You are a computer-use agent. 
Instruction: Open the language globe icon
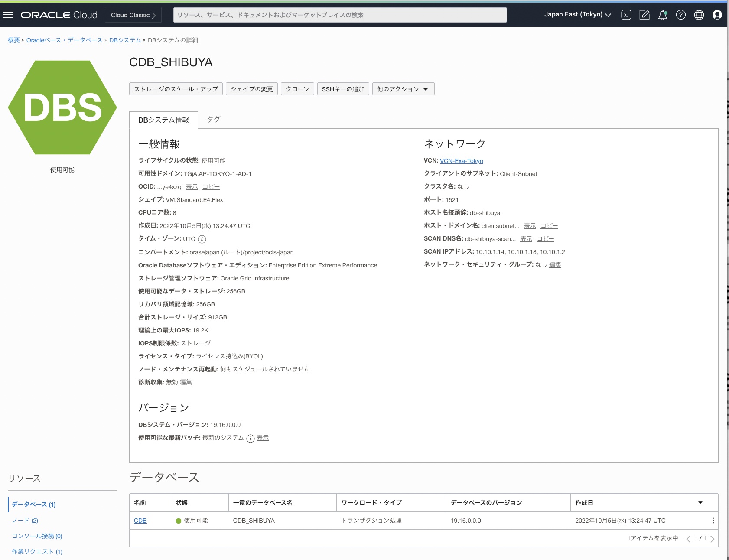click(x=699, y=15)
